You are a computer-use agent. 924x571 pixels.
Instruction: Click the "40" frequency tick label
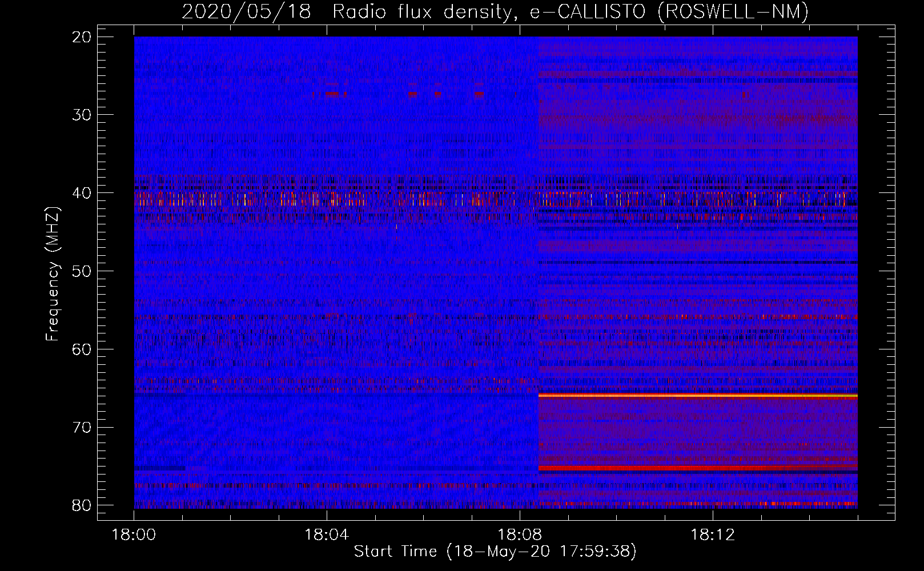82,193
